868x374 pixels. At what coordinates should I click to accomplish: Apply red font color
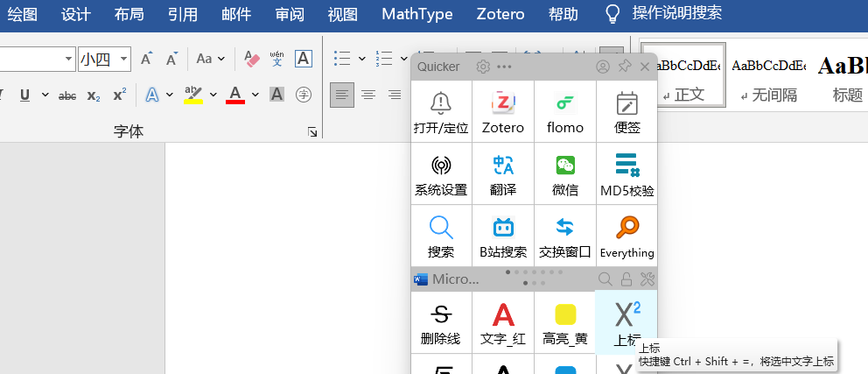pyautogui.click(x=235, y=95)
